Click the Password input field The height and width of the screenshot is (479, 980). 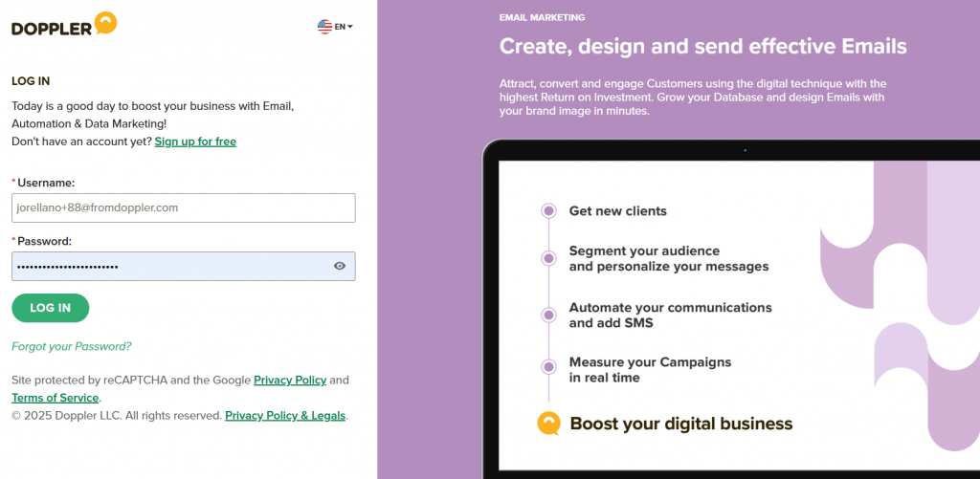(184, 266)
